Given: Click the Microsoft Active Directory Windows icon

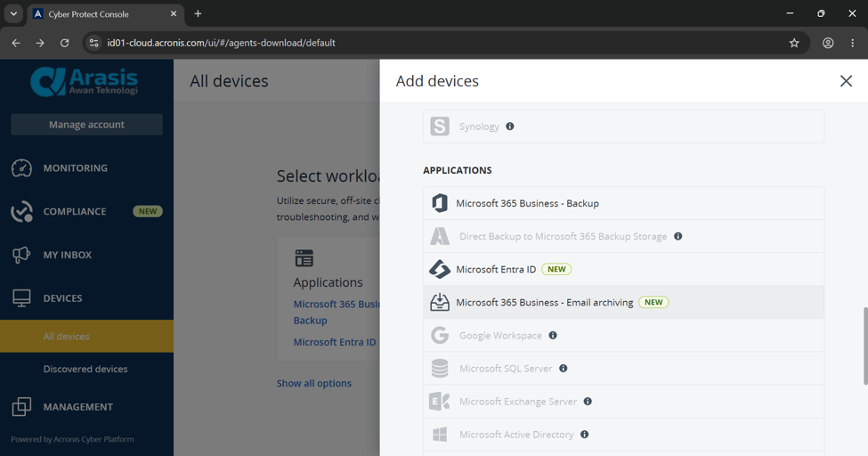Looking at the screenshot, I should 440,435.
